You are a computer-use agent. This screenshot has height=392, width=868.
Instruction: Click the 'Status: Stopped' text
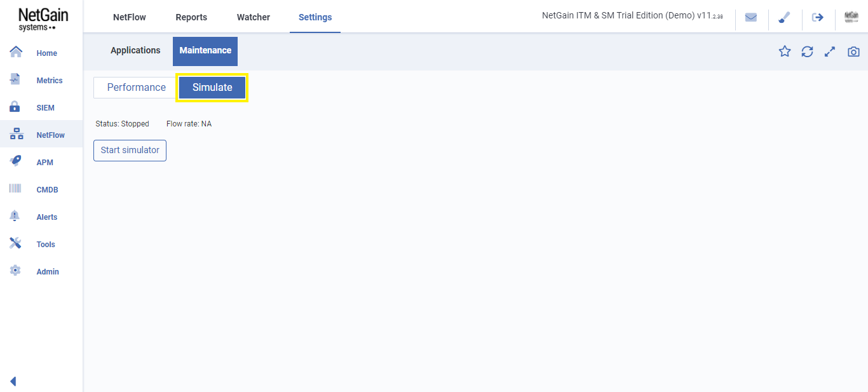point(122,124)
